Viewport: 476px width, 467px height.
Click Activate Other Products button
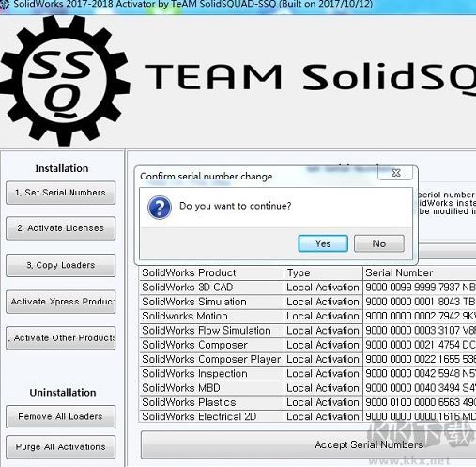click(x=60, y=338)
